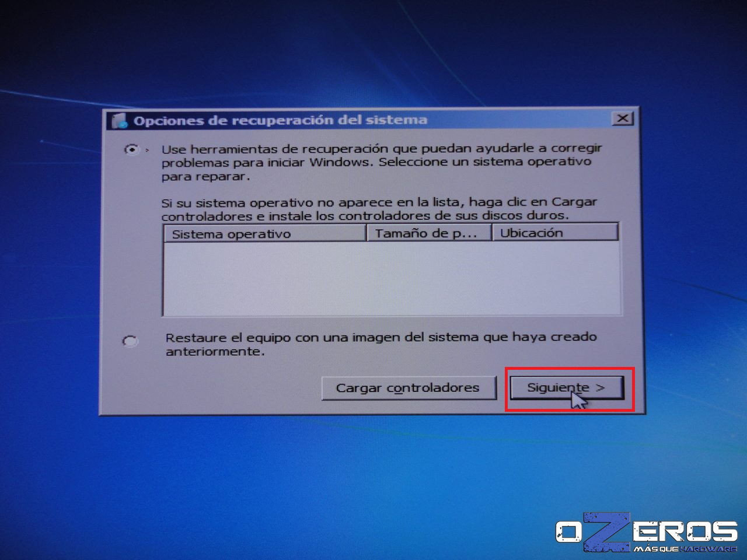
Task: Click the 'Restaure el equipo con una imagen' label
Action: [379, 344]
